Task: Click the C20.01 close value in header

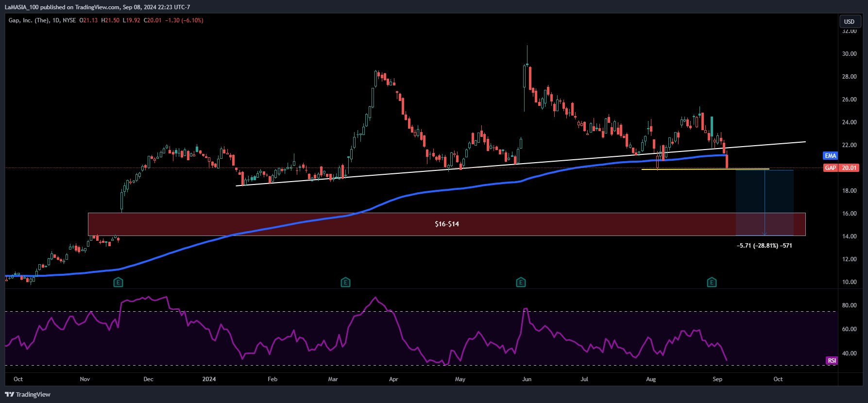Action: [153, 20]
